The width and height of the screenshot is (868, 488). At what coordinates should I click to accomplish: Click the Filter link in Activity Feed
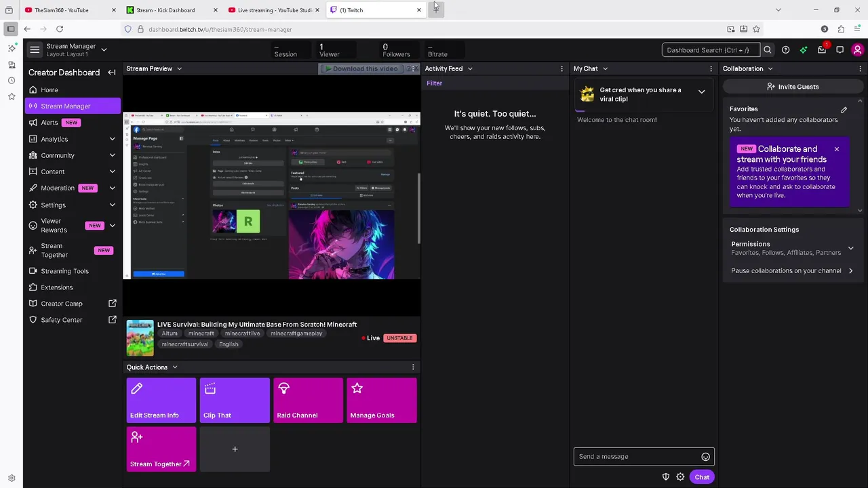click(435, 83)
